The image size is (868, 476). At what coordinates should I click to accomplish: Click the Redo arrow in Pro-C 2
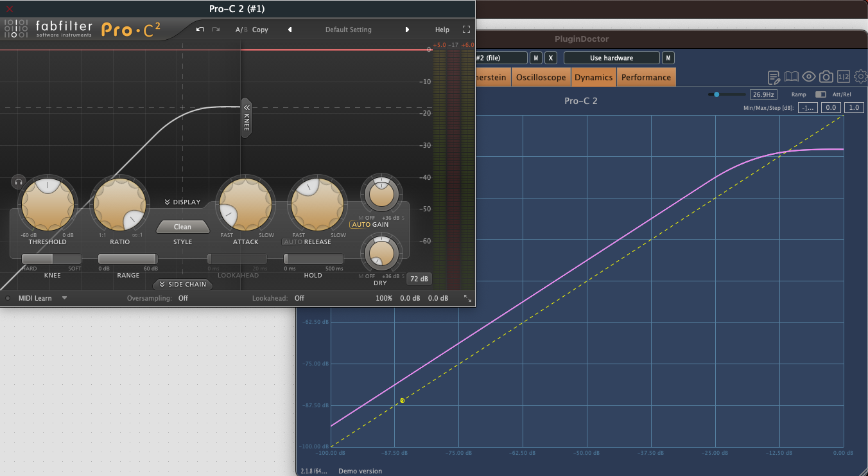216,30
